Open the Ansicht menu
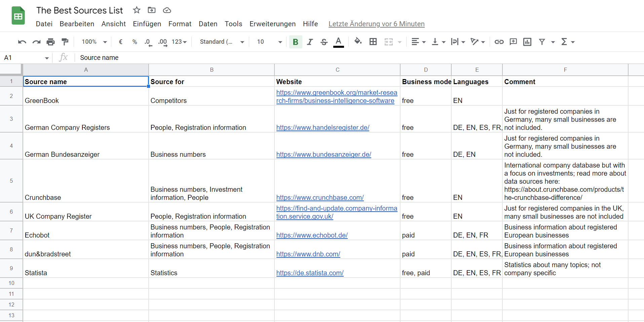The height and width of the screenshot is (322, 644). [x=114, y=24]
